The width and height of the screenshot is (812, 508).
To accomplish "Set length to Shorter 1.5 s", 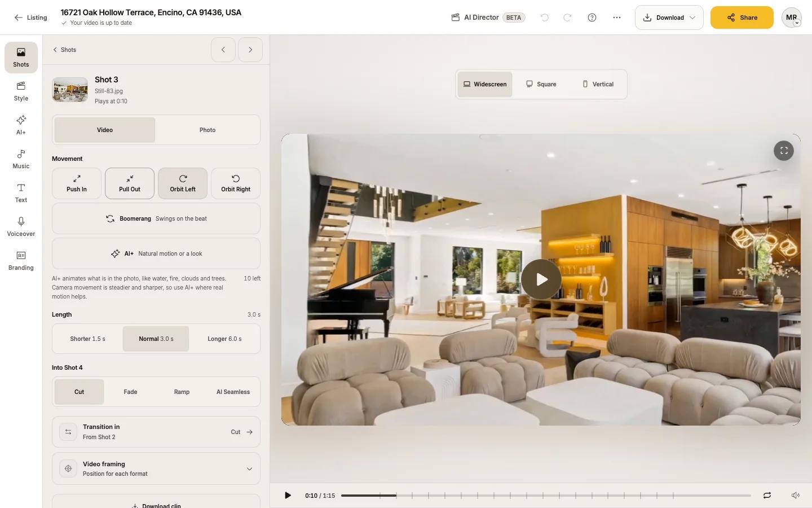I will pos(88,339).
